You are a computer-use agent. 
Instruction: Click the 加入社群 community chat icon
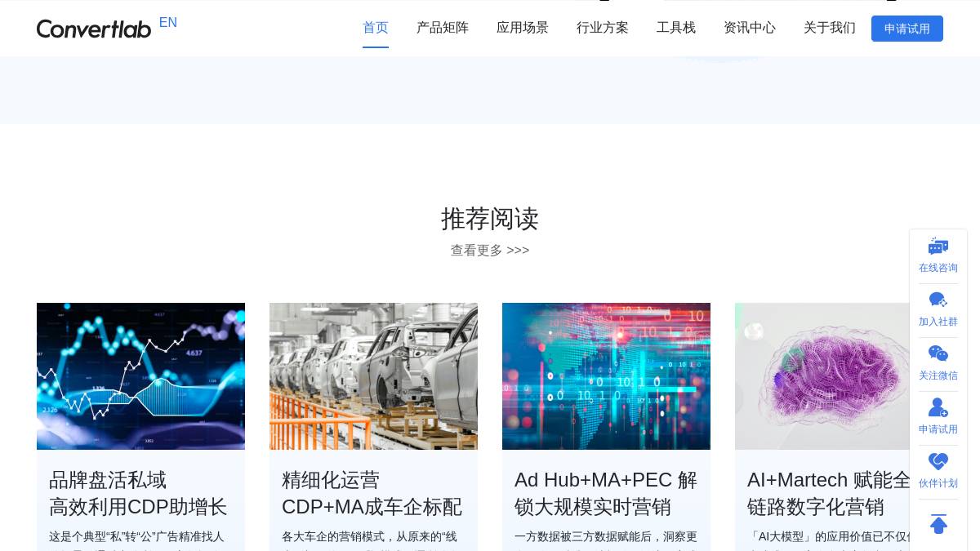[x=938, y=300]
